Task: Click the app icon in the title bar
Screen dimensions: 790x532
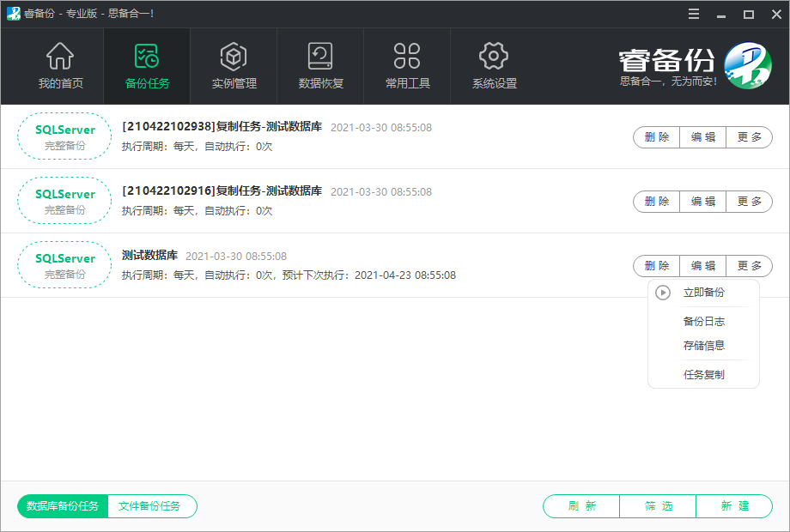Action: tap(14, 14)
